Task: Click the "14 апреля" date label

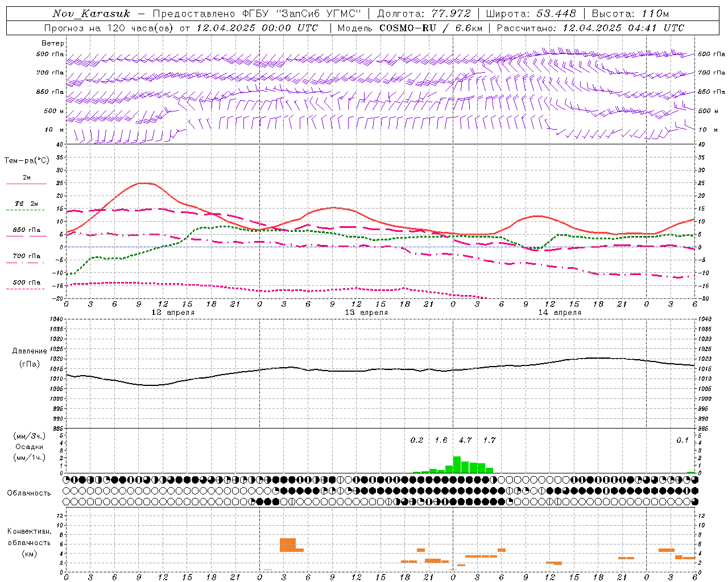Action: [x=560, y=313]
